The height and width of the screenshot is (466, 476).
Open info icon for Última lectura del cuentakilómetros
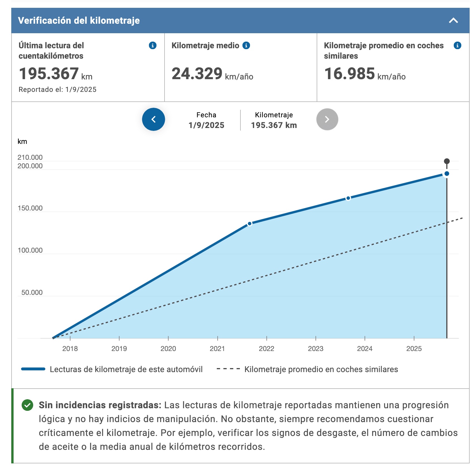click(x=153, y=45)
